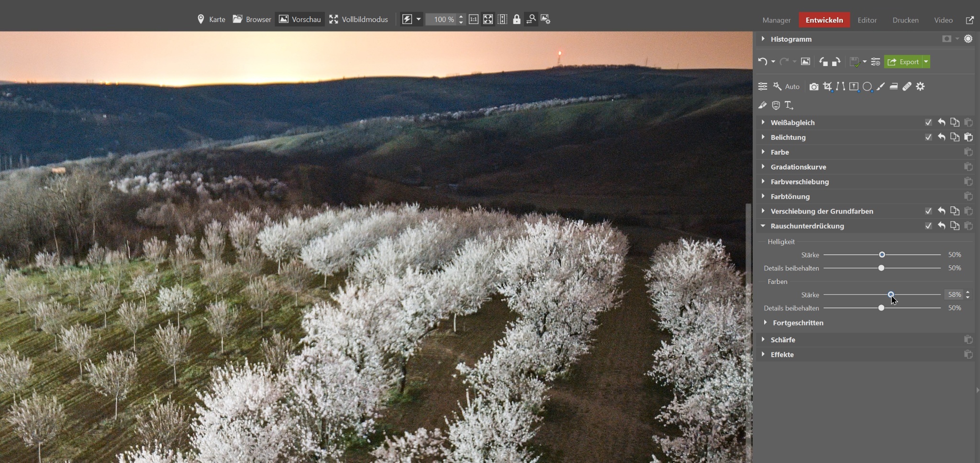Click the Auto enhance button

[x=787, y=87]
